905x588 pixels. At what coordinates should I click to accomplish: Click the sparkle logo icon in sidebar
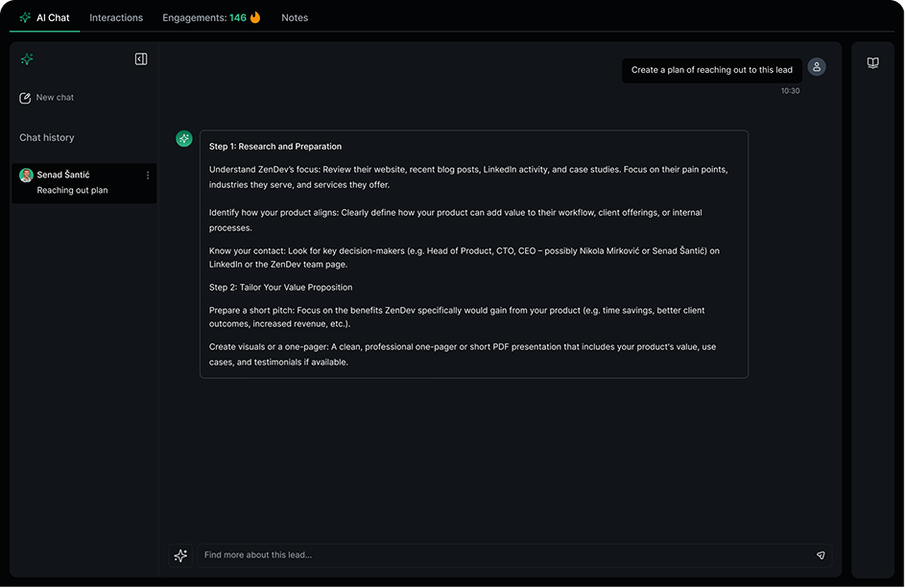coord(27,59)
